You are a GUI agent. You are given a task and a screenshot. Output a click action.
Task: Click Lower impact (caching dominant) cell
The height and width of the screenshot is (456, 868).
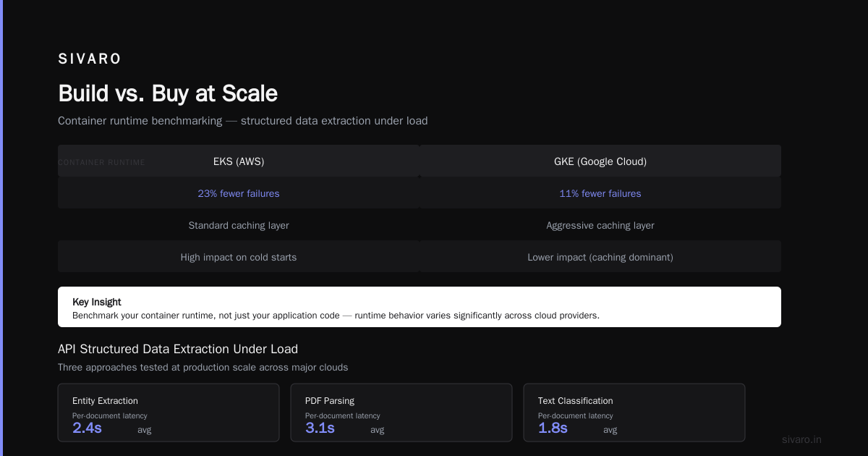[600, 257]
